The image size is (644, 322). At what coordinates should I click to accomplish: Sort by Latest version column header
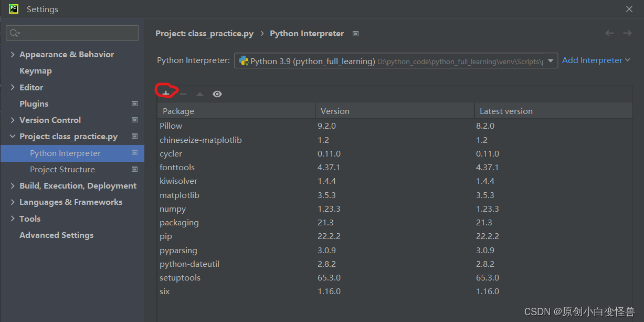(x=506, y=111)
